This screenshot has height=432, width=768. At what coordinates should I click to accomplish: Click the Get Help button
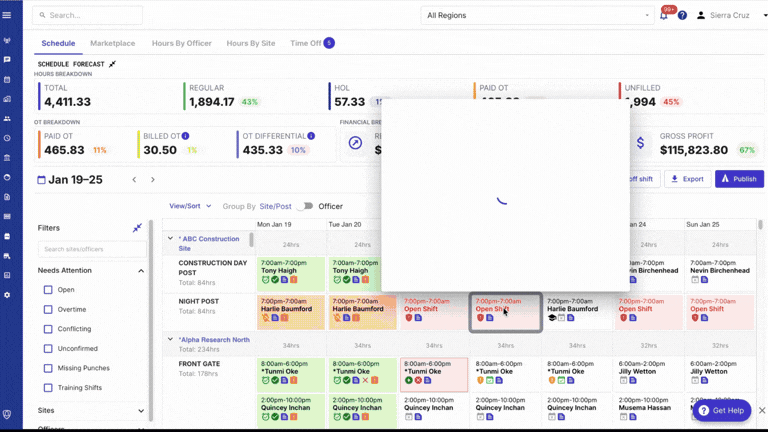[x=722, y=410]
